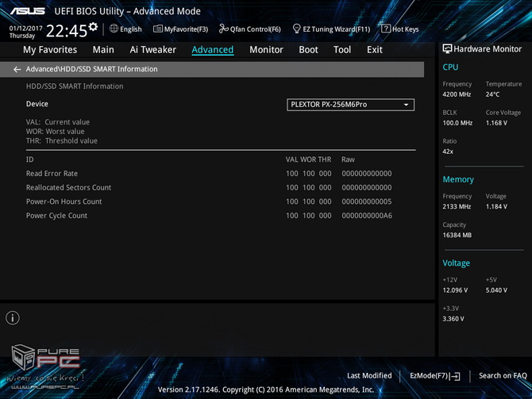Click CPU temperature value 24°C

click(492, 94)
